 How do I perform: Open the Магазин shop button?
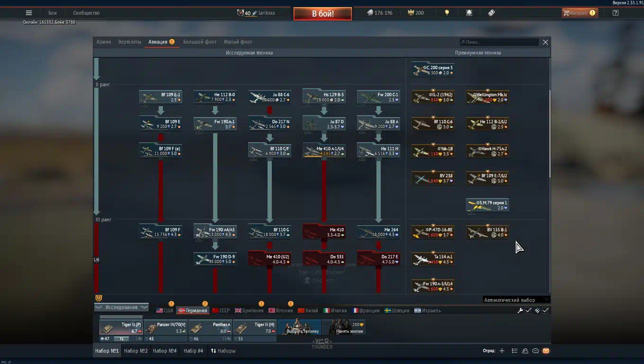coord(580,13)
